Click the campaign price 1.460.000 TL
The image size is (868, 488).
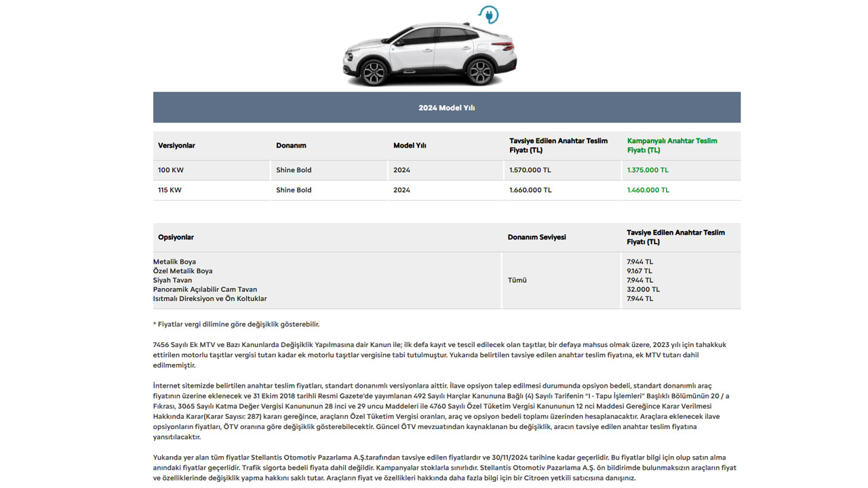tap(648, 190)
